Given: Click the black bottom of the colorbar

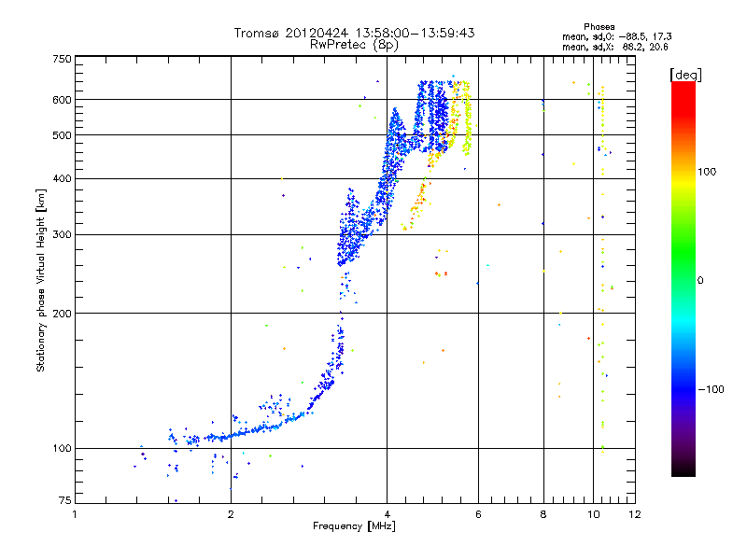Looking at the screenshot, I should click(x=684, y=469).
